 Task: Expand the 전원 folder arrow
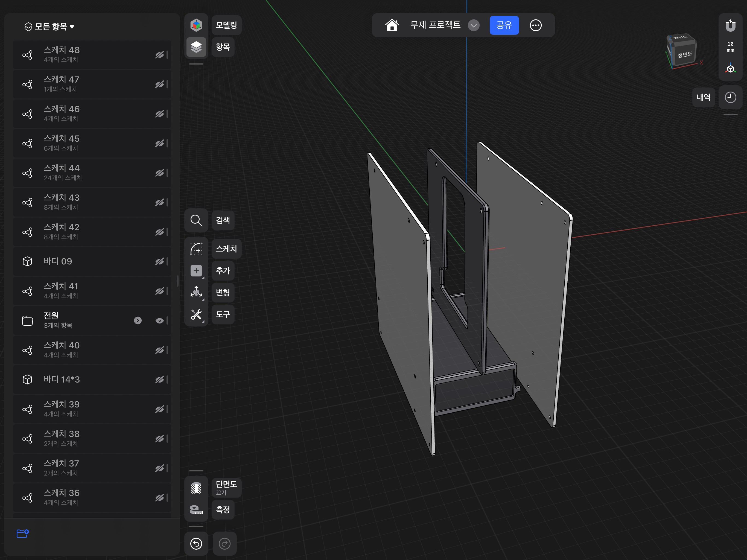tap(138, 320)
